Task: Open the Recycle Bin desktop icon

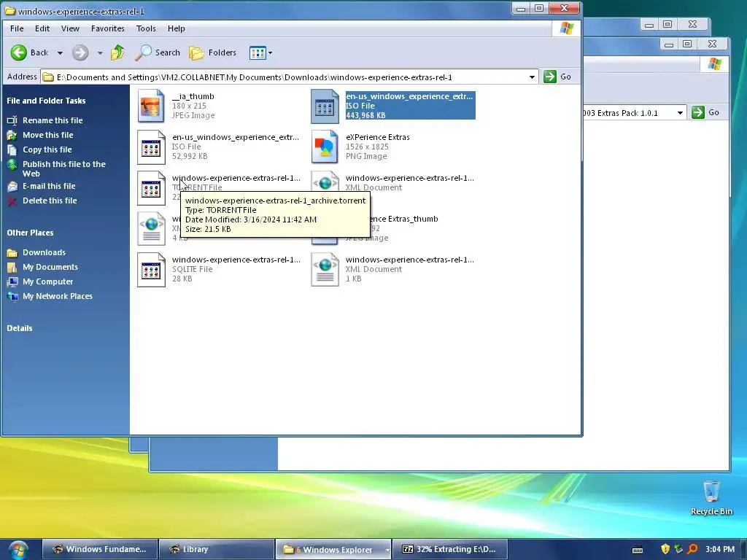Action: pyautogui.click(x=711, y=497)
